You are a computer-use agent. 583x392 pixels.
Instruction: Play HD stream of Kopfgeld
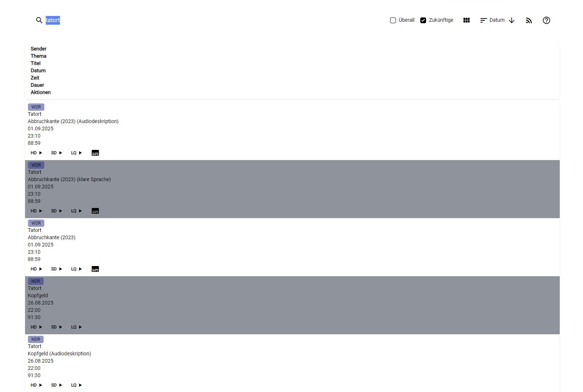coord(36,327)
